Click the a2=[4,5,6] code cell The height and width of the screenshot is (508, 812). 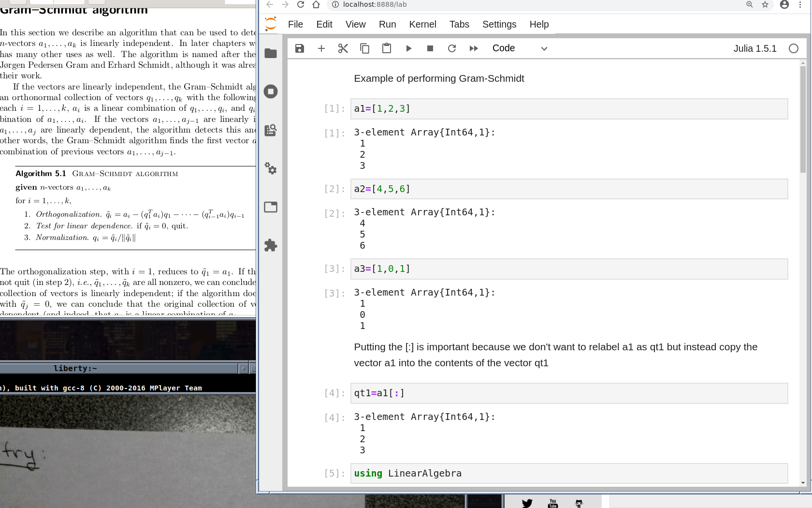tap(569, 189)
